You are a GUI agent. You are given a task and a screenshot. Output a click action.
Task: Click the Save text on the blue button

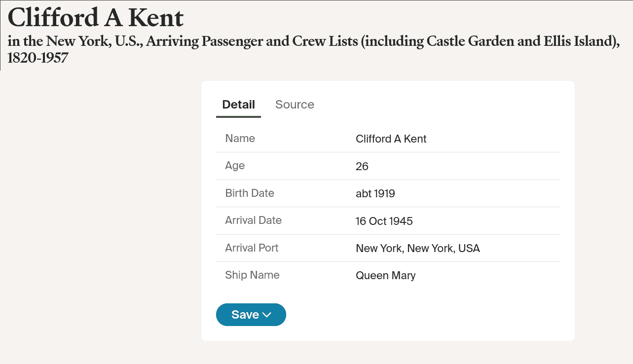245,315
